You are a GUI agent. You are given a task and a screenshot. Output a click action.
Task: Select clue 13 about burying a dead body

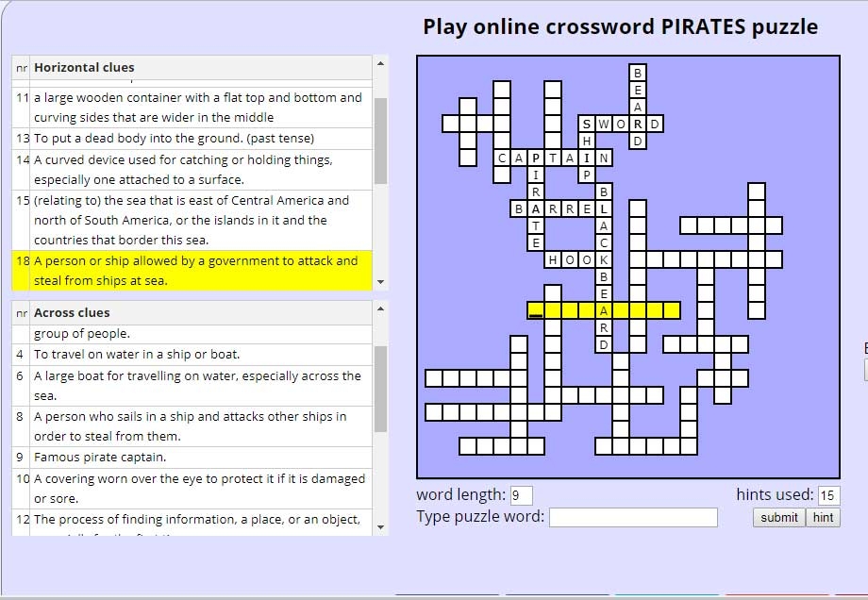[175, 139]
